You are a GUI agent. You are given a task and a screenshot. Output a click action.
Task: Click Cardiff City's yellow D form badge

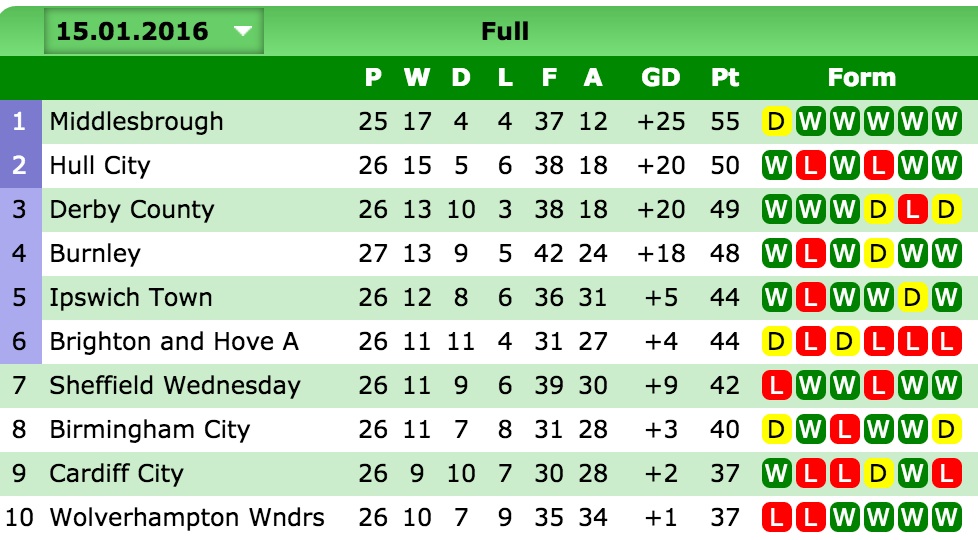click(x=878, y=474)
